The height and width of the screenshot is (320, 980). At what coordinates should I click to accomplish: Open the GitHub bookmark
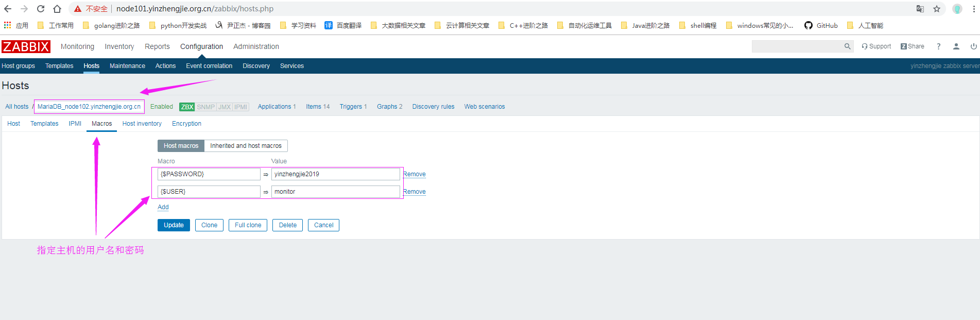[x=821, y=25]
